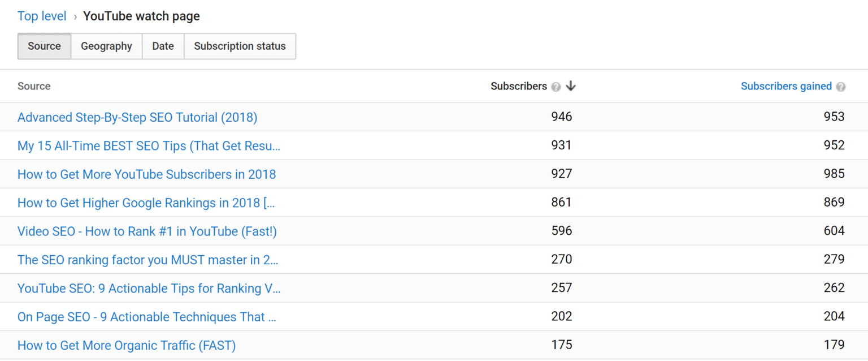Click the help icon next to Subscribers
This screenshot has width=868, height=361.
(556, 87)
